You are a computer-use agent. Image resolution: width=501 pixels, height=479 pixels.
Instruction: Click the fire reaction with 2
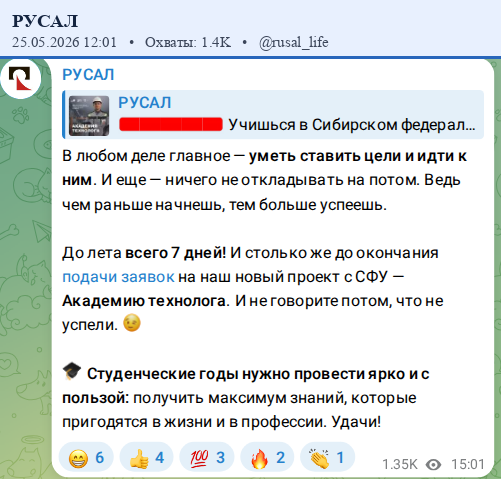pos(267,457)
